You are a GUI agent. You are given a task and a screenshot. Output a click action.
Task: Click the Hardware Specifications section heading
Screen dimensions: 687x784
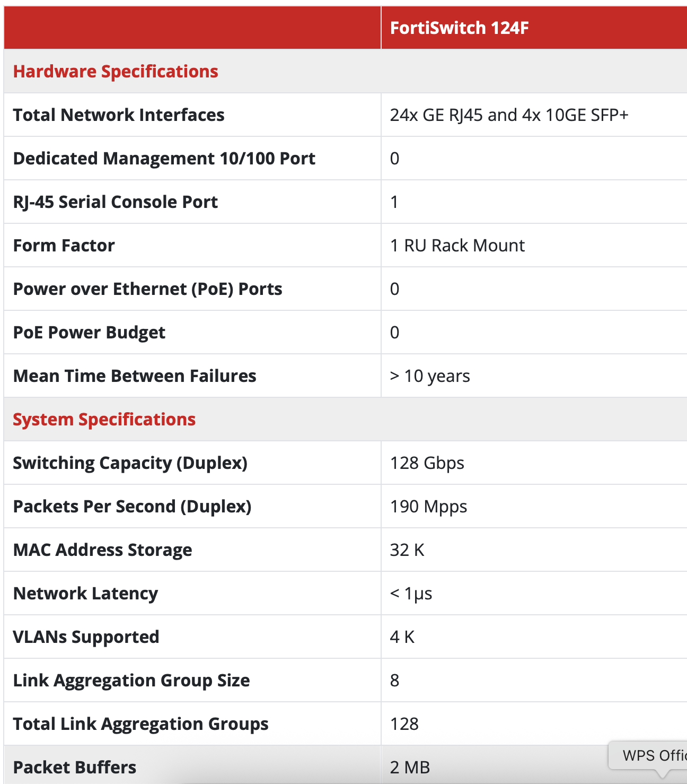[x=116, y=71]
